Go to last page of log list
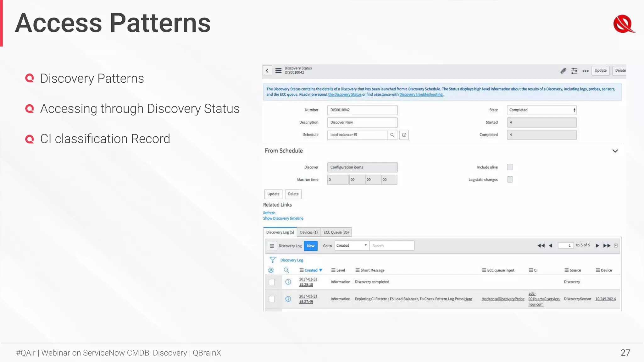This screenshot has height=362, width=644. [607, 246]
